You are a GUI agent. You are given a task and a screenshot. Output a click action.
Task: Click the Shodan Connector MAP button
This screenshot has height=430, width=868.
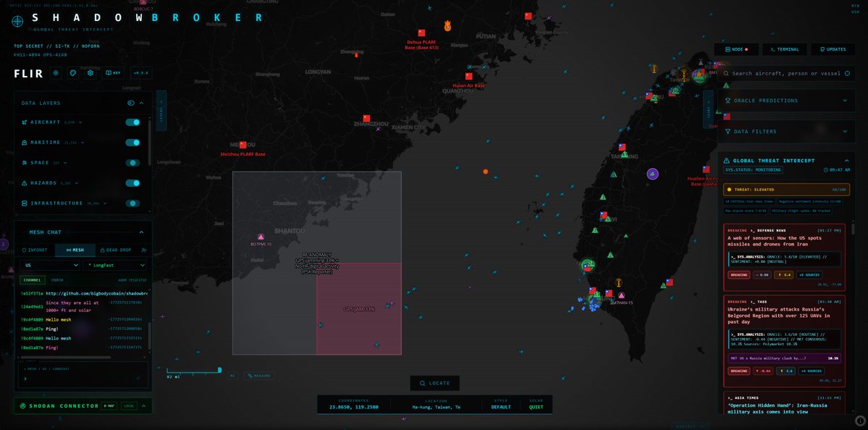pos(109,405)
